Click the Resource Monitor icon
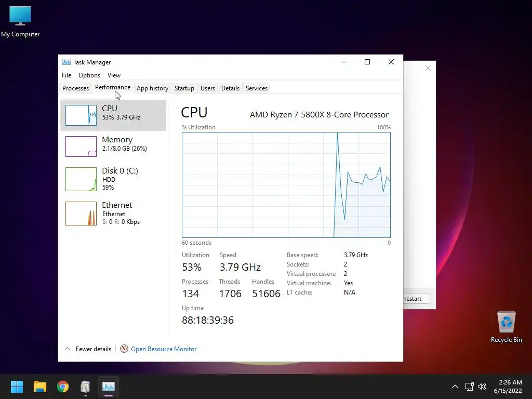This screenshot has width=532, height=399. [x=124, y=349]
